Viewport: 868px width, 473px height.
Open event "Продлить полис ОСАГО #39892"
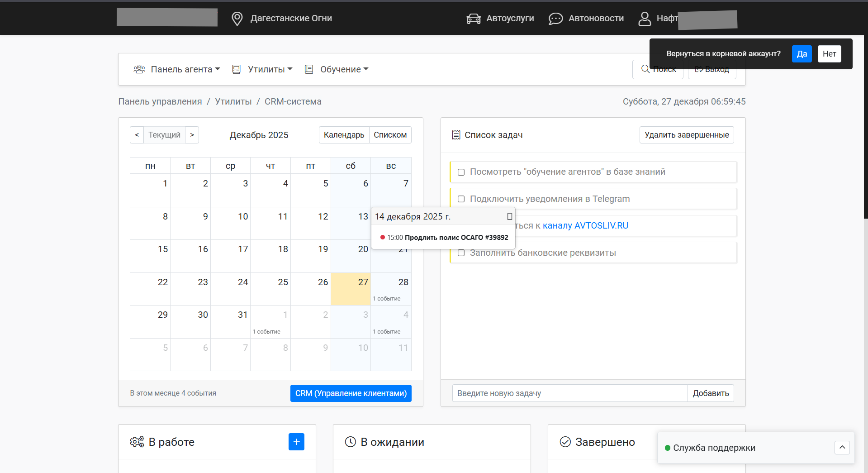tap(456, 237)
